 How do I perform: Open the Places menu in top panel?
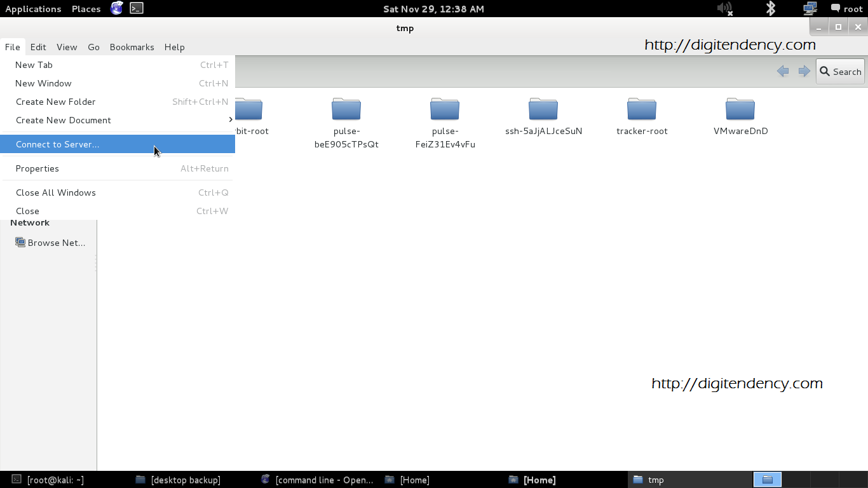pyautogui.click(x=86, y=9)
